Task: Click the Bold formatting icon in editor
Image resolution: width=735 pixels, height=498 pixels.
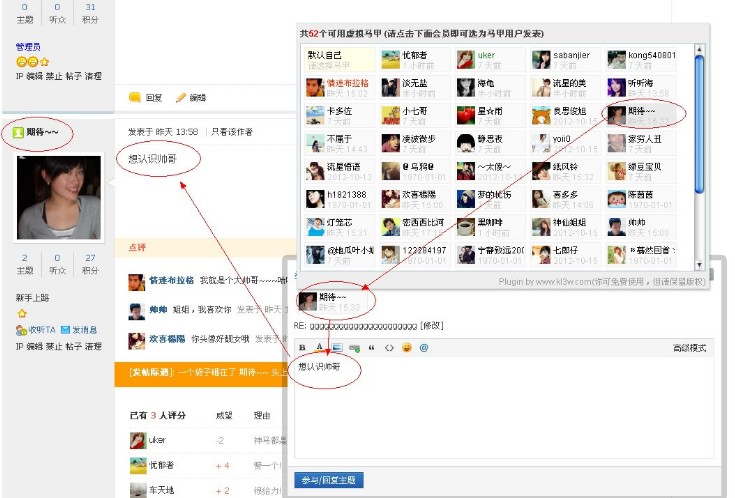Action: point(302,348)
